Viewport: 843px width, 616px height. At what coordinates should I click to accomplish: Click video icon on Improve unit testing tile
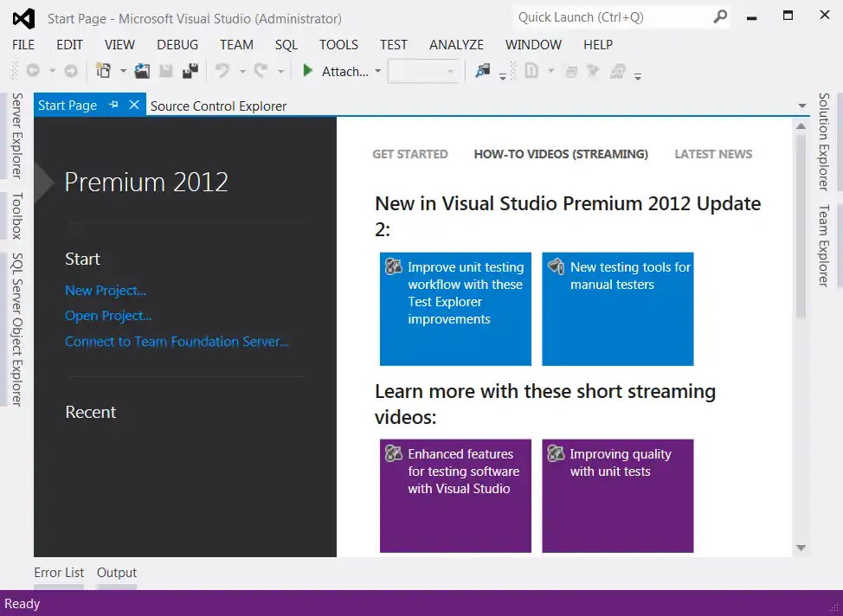tap(394, 266)
